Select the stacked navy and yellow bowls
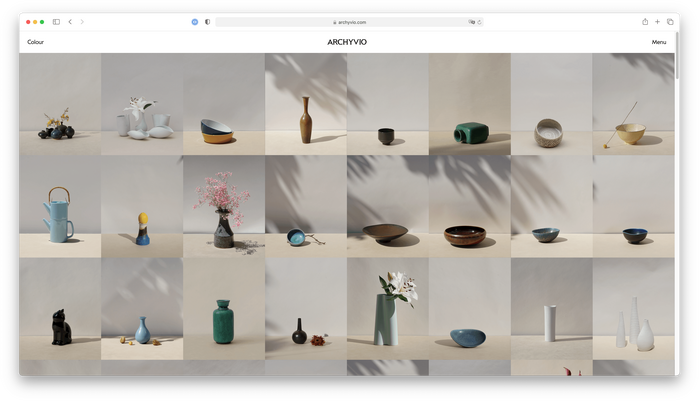The height and width of the screenshot is (401, 699). tap(224, 104)
